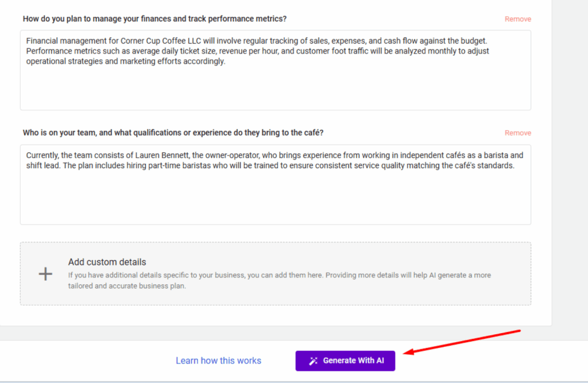Open the Learn how this works link
588x383 pixels.
(218, 361)
